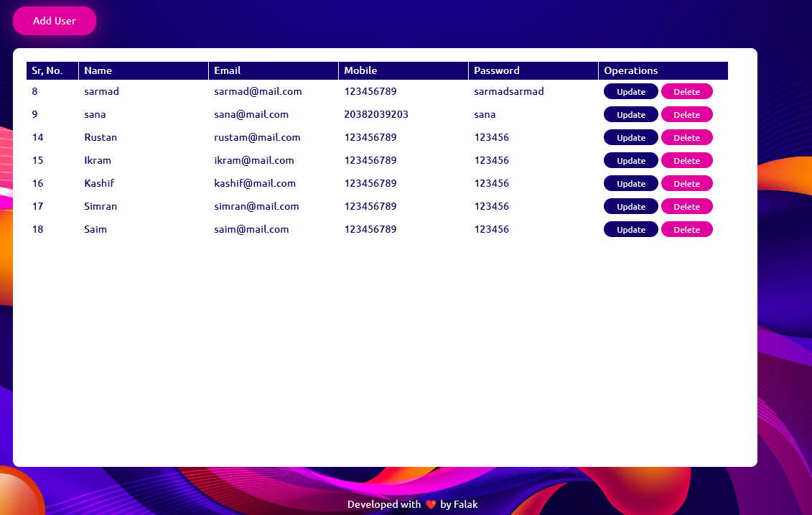Viewport: 812px width, 515px height.
Task: Click the Add User button
Action: [x=55, y=21]
